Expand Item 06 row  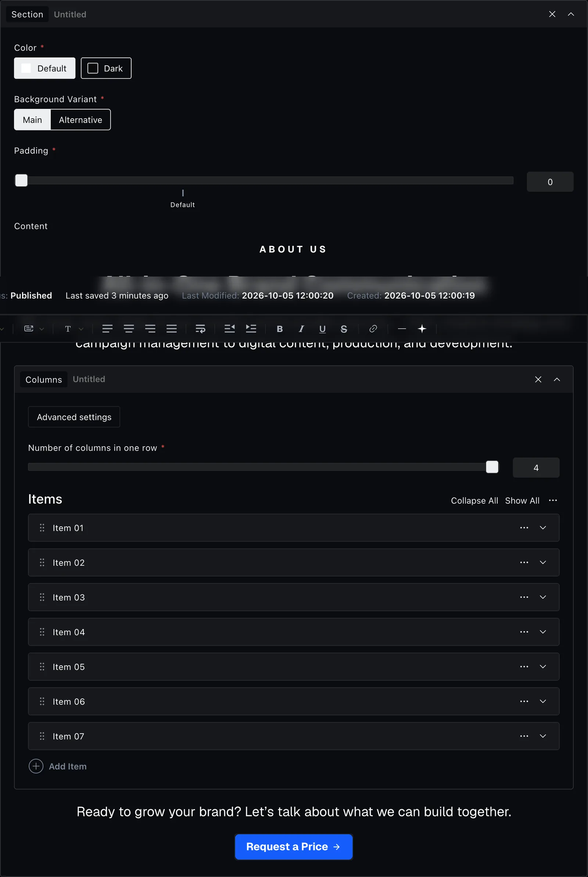543,701
